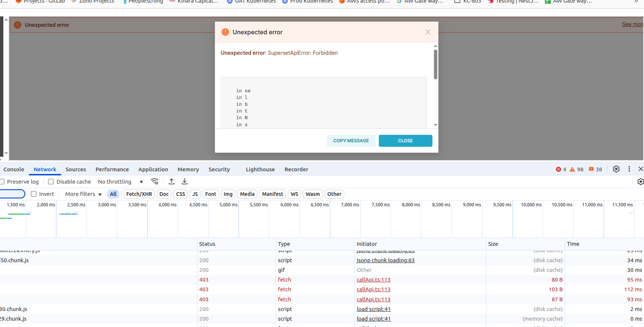Select the JS filter
The height and width of the screenshot is (327, 644).
pos(195,194)
